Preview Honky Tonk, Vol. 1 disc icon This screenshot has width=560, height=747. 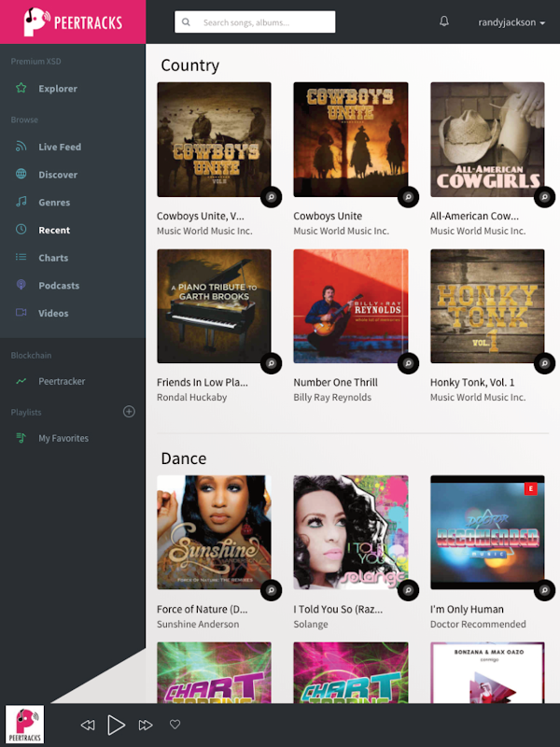(544, 363)
